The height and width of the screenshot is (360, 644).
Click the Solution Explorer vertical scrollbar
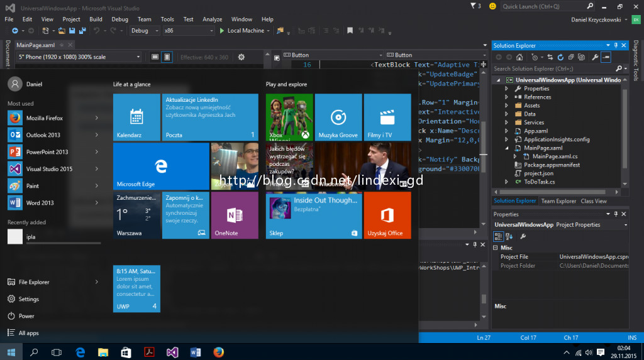625,128
